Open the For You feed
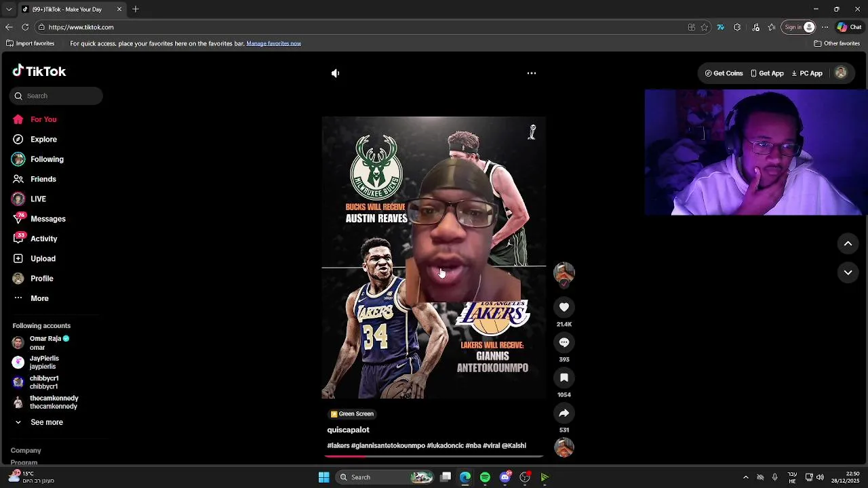The image size is (868, 488). click(x=34, y=119)
